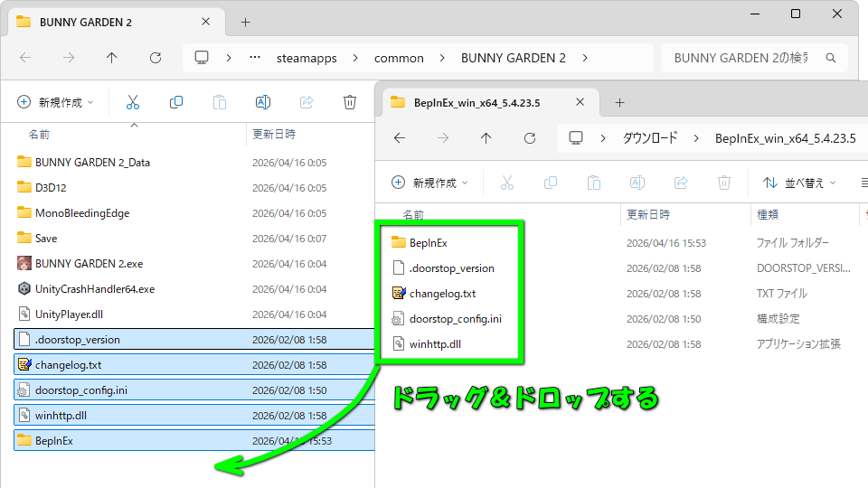Go back using the BepInEx window back arrow
Viewport: 868px width, 488px height.
click(400, 138)
